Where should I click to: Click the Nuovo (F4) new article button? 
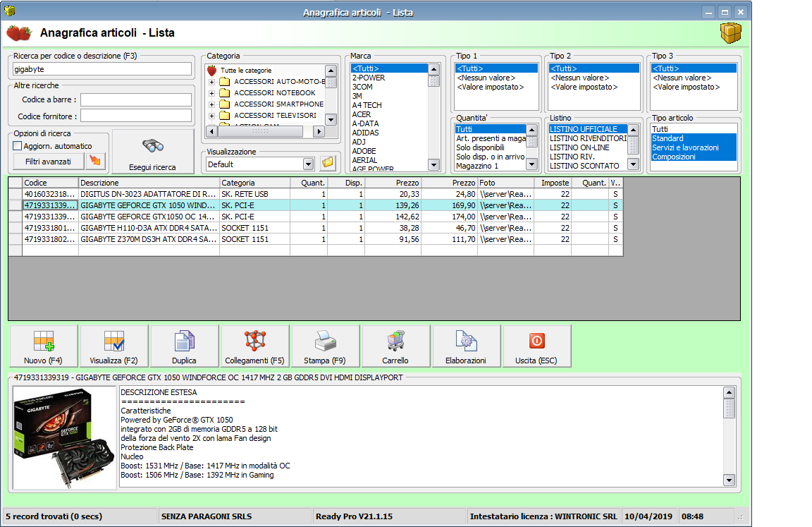44,346
